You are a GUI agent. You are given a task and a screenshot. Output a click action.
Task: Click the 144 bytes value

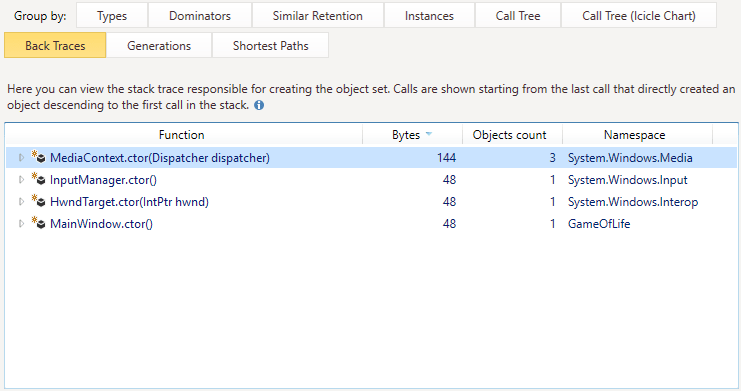click(447, 158)
